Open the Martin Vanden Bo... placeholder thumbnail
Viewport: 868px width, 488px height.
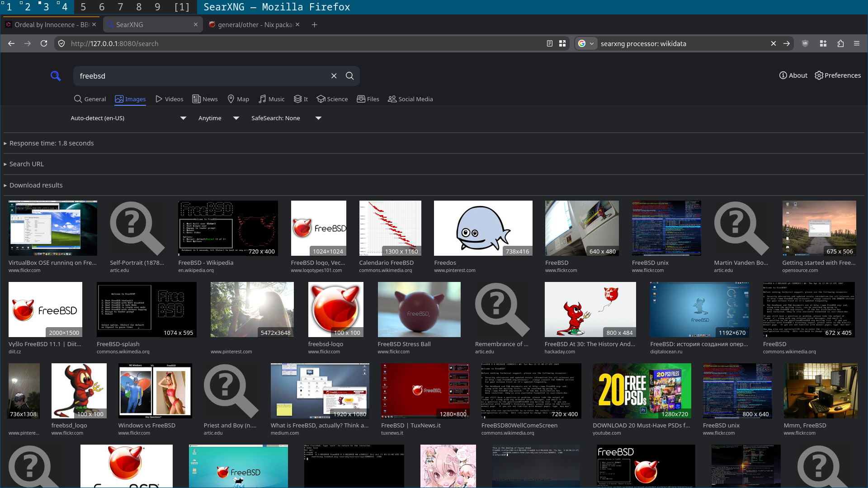pos(741,228)
